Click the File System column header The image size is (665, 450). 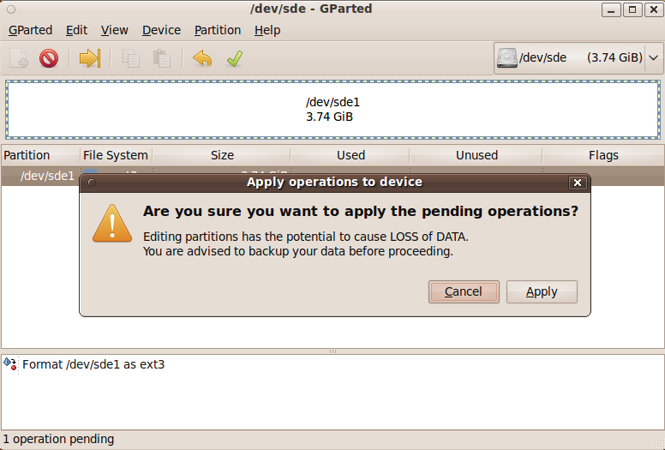pyautogui.click(x=116, y=155)
